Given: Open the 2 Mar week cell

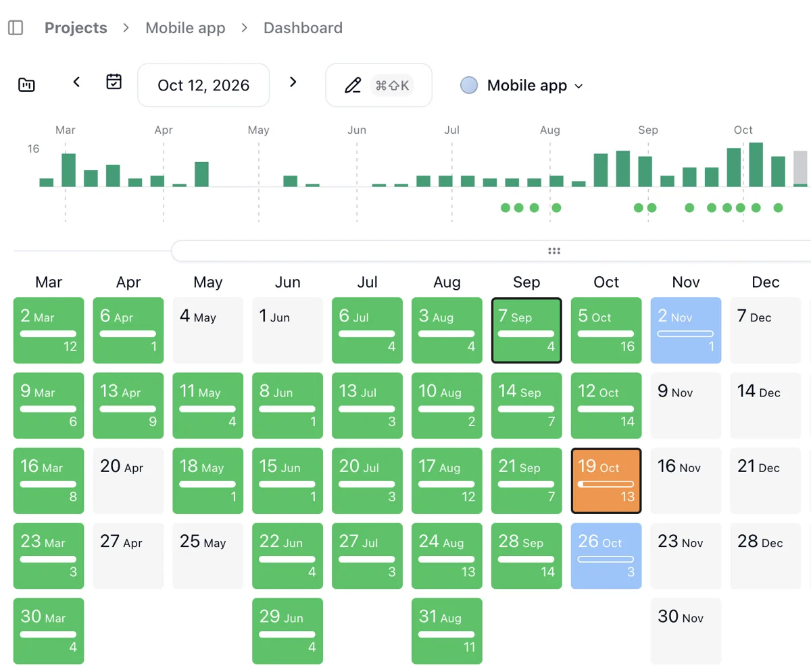Looking at the screenshot, I should click(49, 330).
